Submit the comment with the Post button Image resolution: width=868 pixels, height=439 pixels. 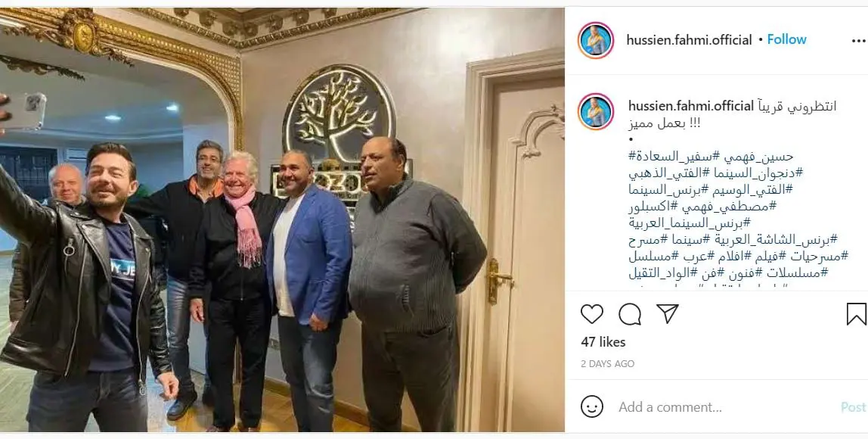(x=853, y=407)
